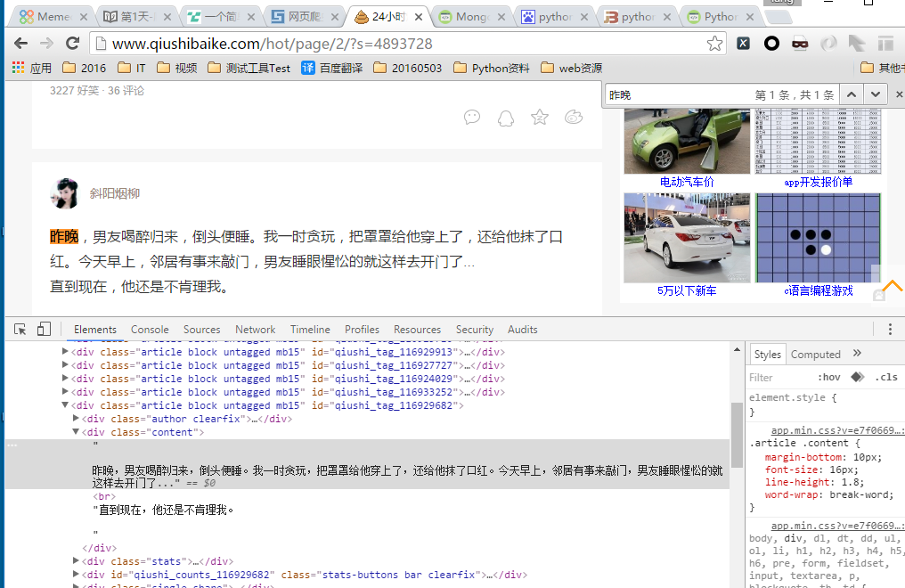Click the favorite star icon under the post

coord(540,118)
